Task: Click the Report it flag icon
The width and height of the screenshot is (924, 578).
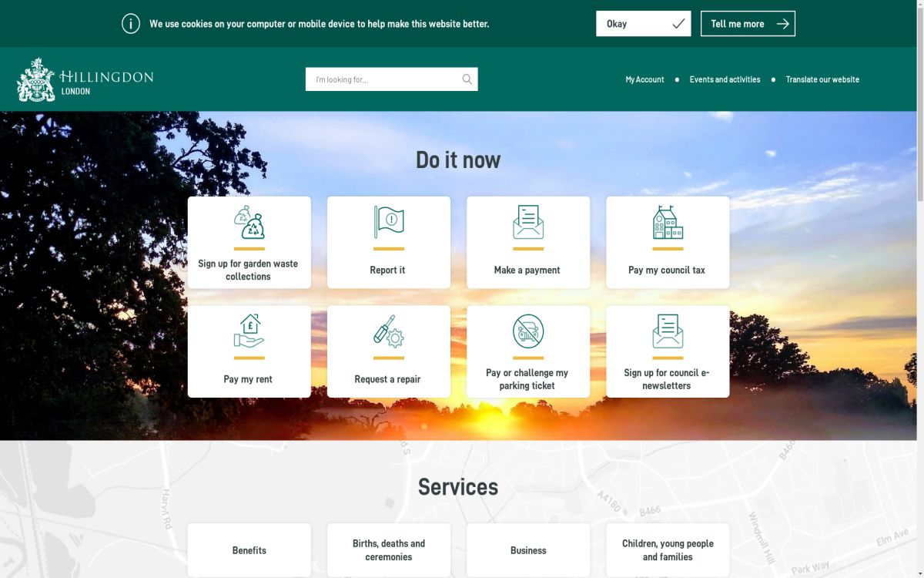Action: click(388, 223)
